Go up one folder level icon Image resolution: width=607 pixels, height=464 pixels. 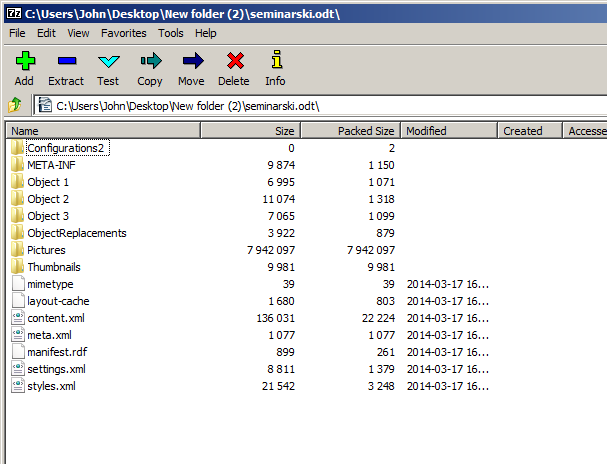pyautogui.click(x=15, y=105)
